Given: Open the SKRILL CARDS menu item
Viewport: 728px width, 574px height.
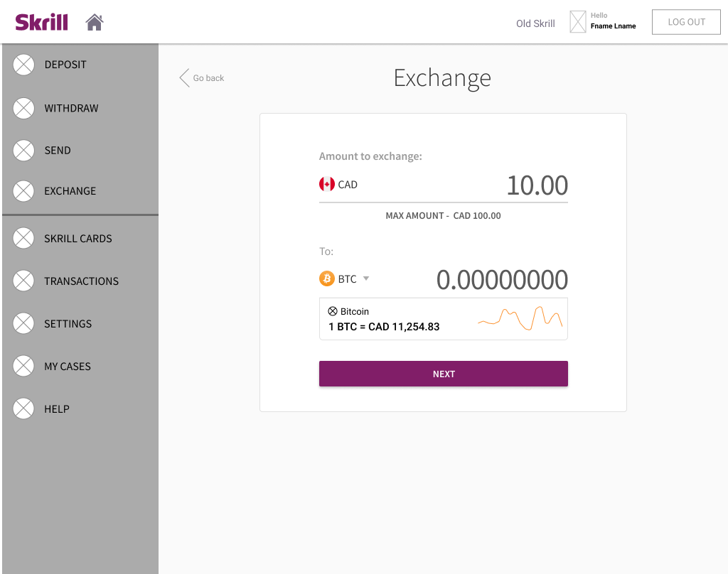Looking at the screenshot, I should 78,239.
